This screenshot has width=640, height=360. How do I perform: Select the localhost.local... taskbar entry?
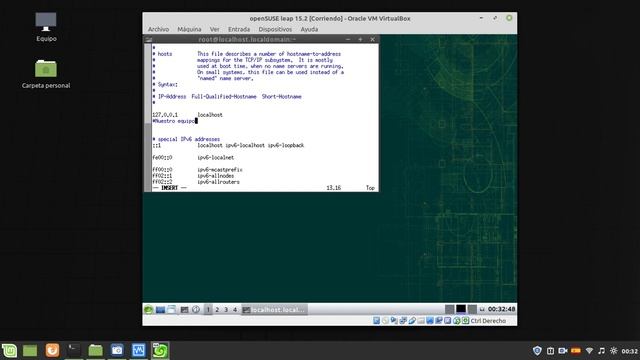tap(274, 309)
